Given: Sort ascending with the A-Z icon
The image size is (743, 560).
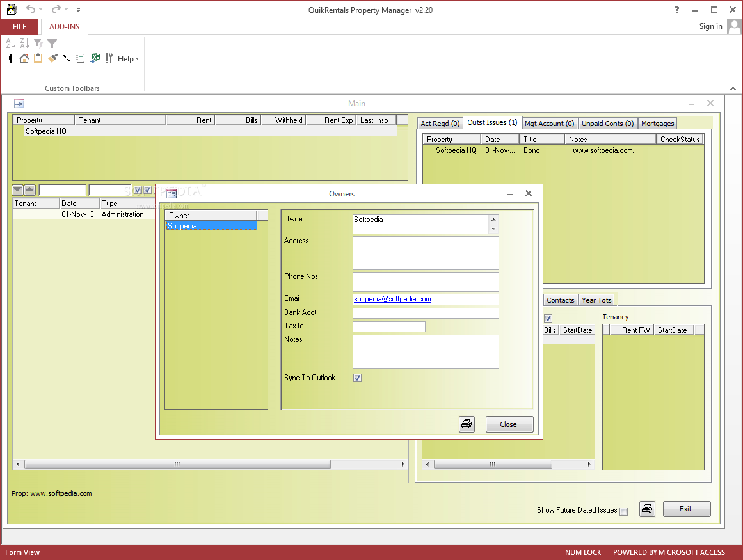Looking at the screenshot, I should click(10, 44).
